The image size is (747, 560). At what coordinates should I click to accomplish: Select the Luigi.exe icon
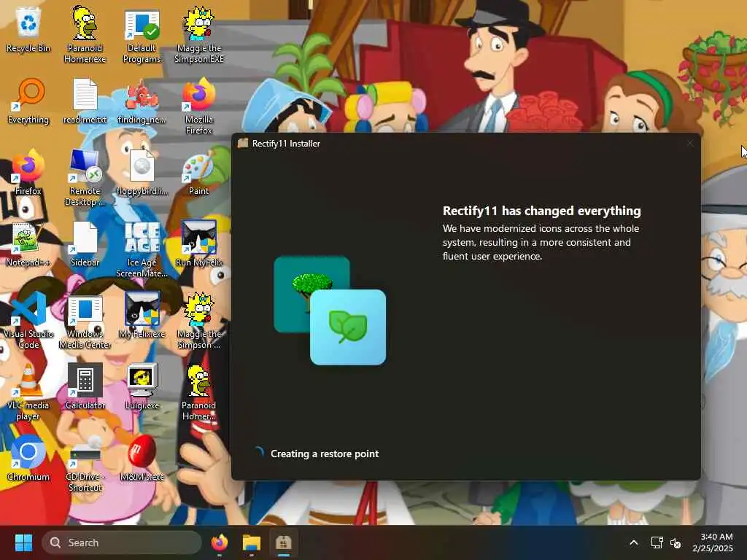[x=142, y=387]
